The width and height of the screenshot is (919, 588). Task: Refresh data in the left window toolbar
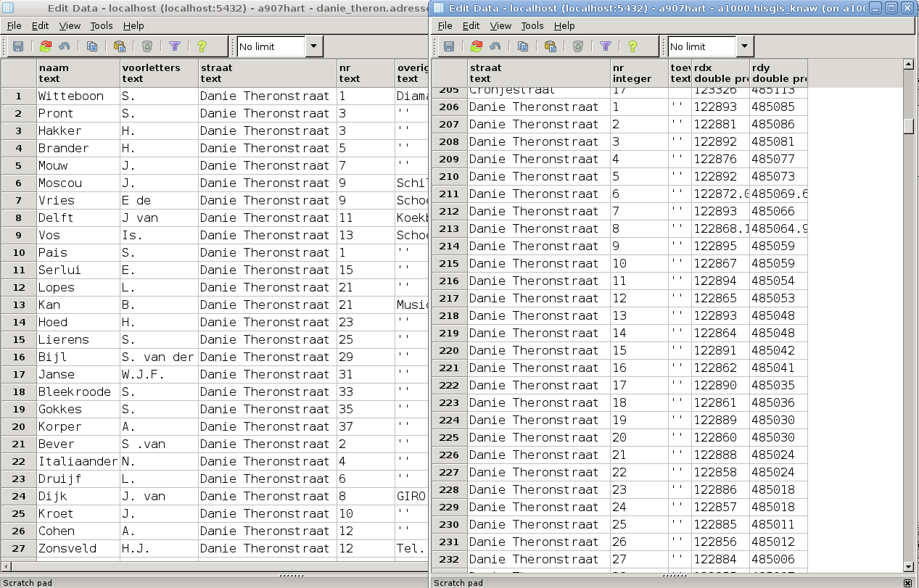46,46
